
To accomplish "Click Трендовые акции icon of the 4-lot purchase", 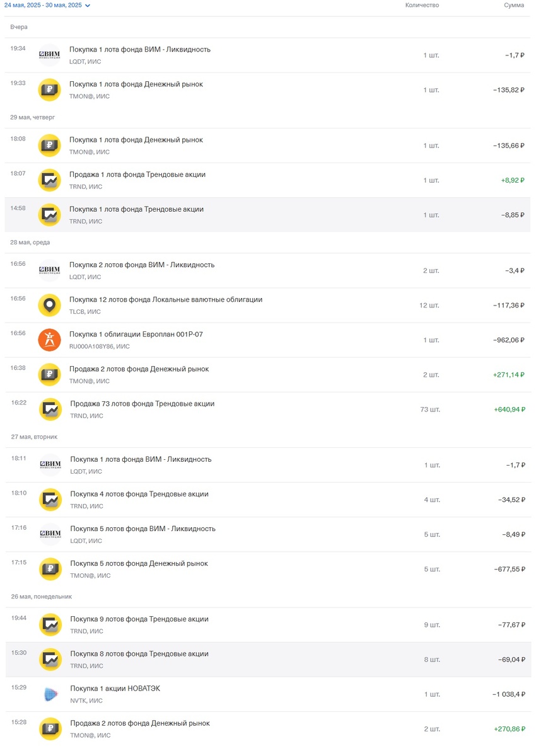I will click(x=50, y=500).
